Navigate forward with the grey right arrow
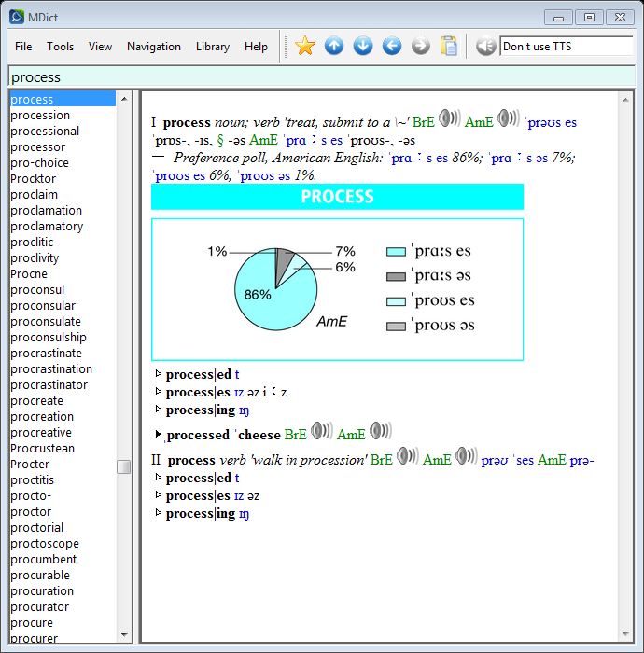644x653 pixels. click(x=421, y=46)
